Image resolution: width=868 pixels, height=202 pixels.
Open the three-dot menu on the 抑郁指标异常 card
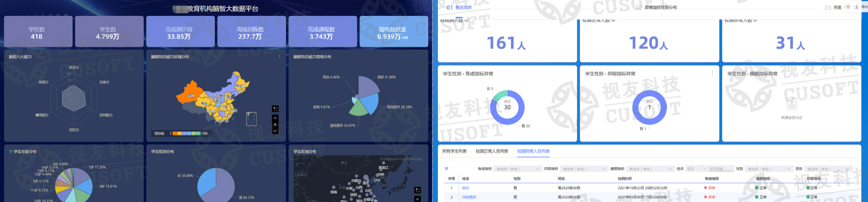(712, 73)
